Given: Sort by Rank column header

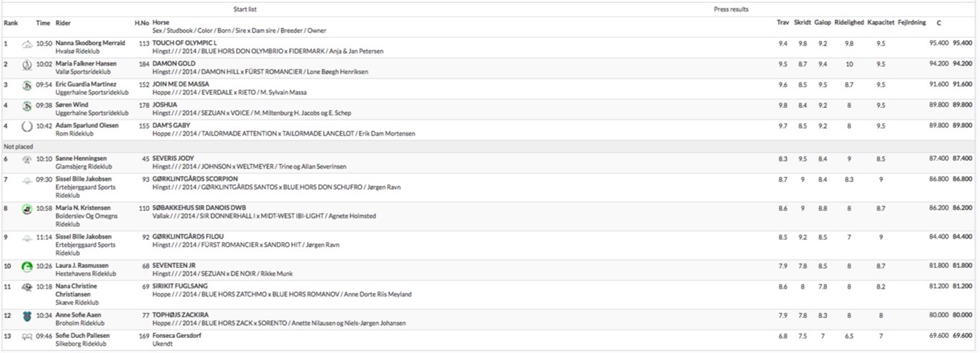Looking at the screenshot, I should (x=11, y=23).
